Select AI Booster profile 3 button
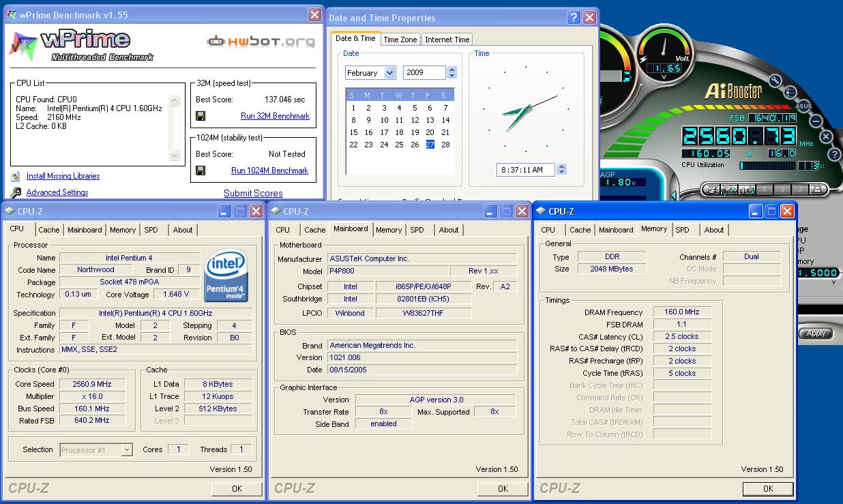The width and height of the screenshot is (843, 504). click(x=800, y=190)
